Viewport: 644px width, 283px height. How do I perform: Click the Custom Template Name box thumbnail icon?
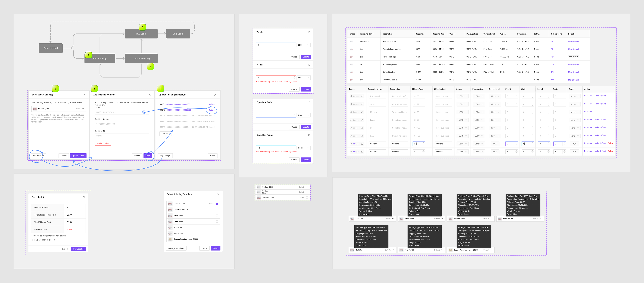(170, 239)
